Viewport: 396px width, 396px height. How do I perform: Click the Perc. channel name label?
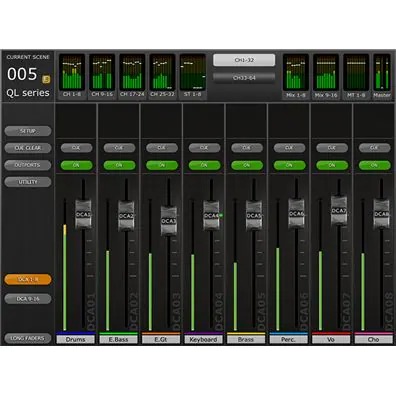pyautogui.click(x=288, y=339)
